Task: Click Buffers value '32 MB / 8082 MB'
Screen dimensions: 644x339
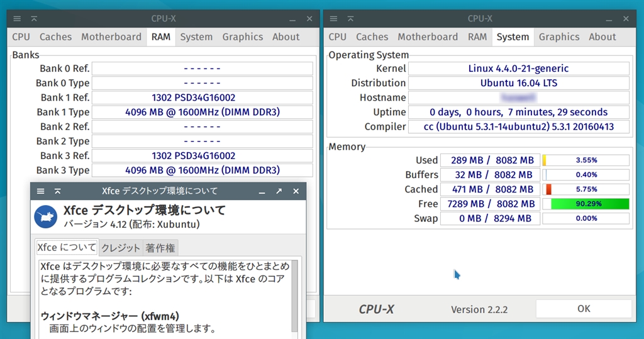Action: [491, 175]
